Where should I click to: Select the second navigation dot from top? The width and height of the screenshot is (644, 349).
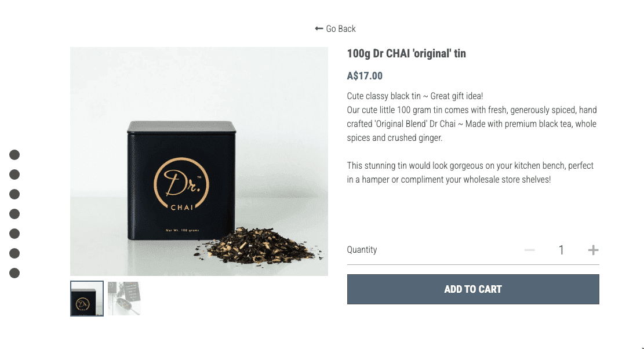[14, 174]
